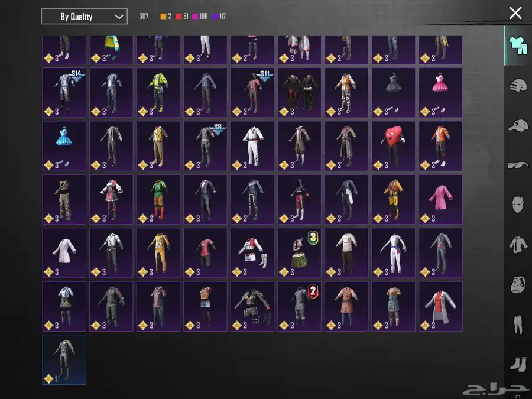Click the orange quality color square
This screenshot has height=399, width=532.
click(163, 17)
